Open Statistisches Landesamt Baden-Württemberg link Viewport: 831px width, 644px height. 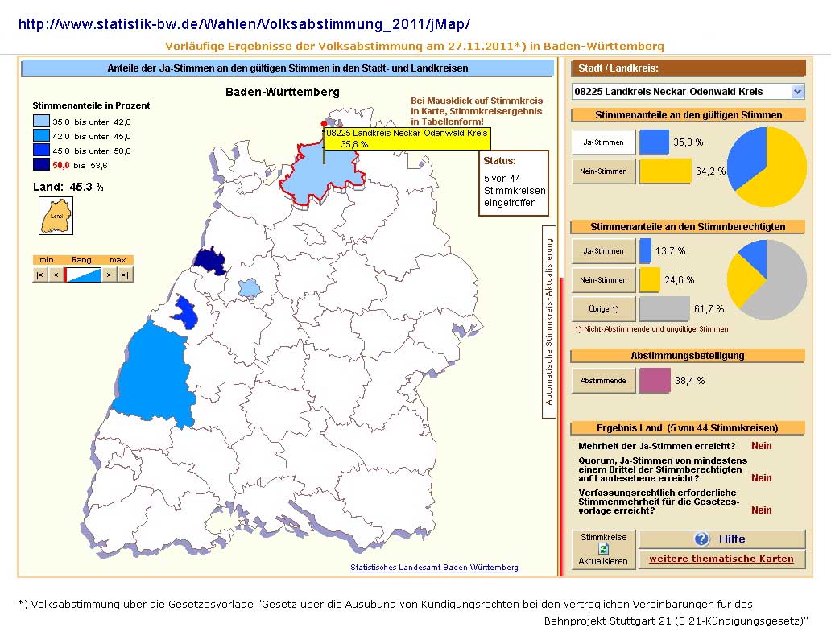[434, 568]
